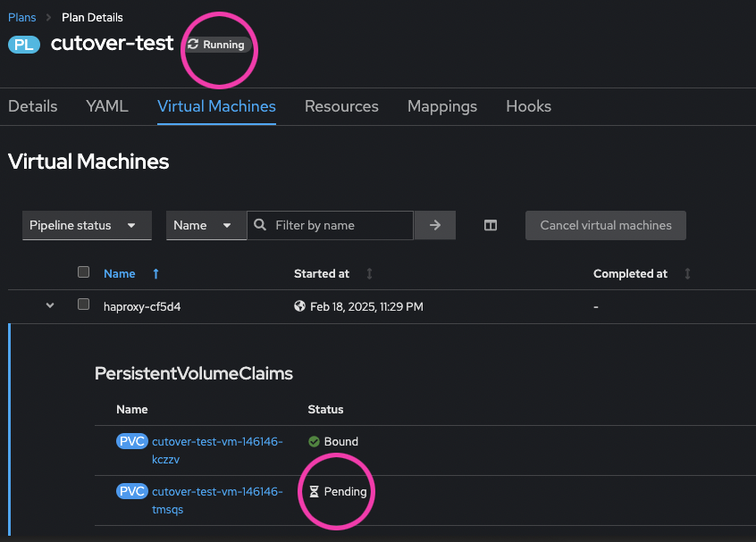Image resolution: width=756 pixels, height=542 pixels.
Task: Click the globe icon beside start time
Action: [300, 306]
